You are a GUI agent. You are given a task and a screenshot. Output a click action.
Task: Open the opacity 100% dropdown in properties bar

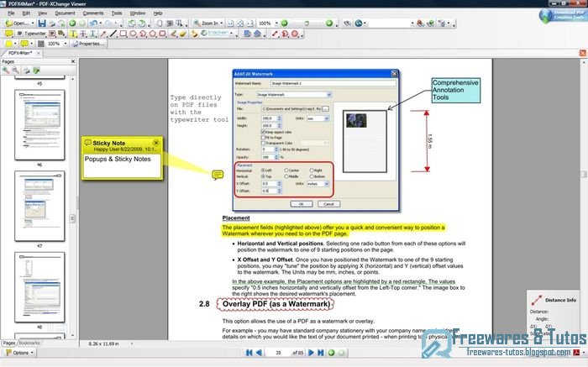tap(66, 44)
